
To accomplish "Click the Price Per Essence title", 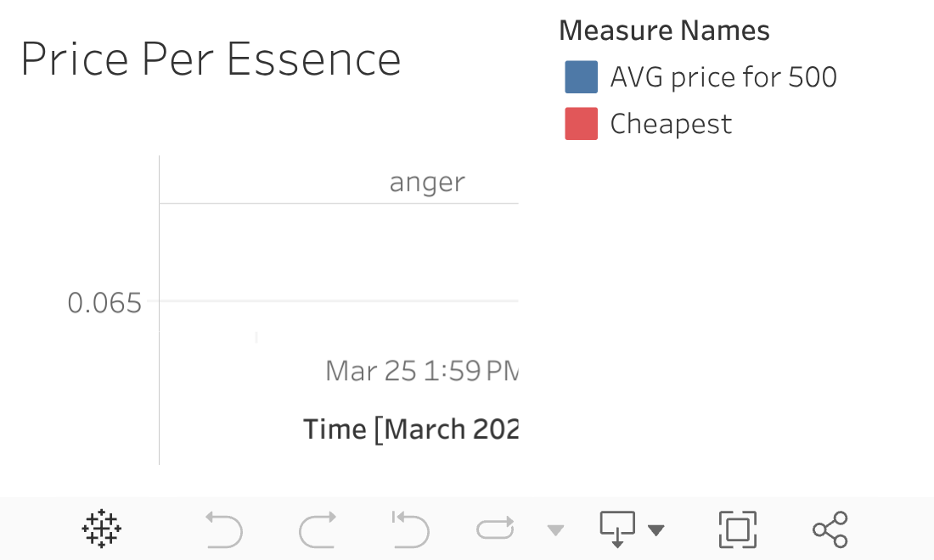I will (211, 60).
